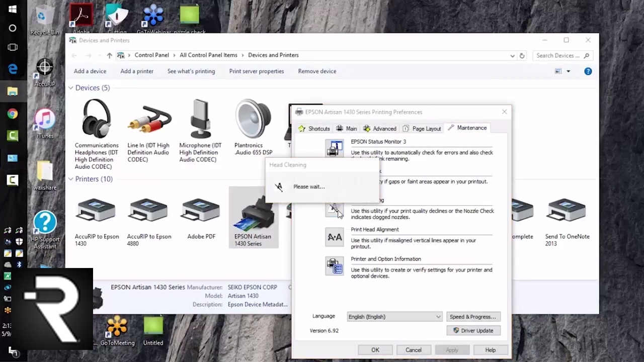Click the Version 6.92 label

pyautogui.click(x=324, y=331)
